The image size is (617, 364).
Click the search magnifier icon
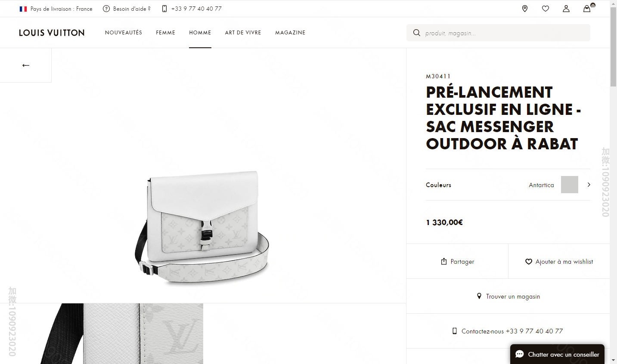tap(416, 33)
